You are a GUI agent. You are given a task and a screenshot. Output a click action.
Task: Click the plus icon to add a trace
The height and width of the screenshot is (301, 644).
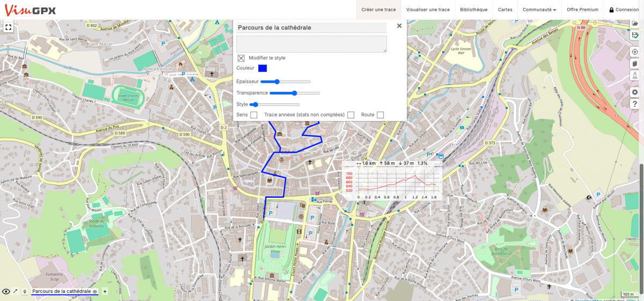click(105, 291)
